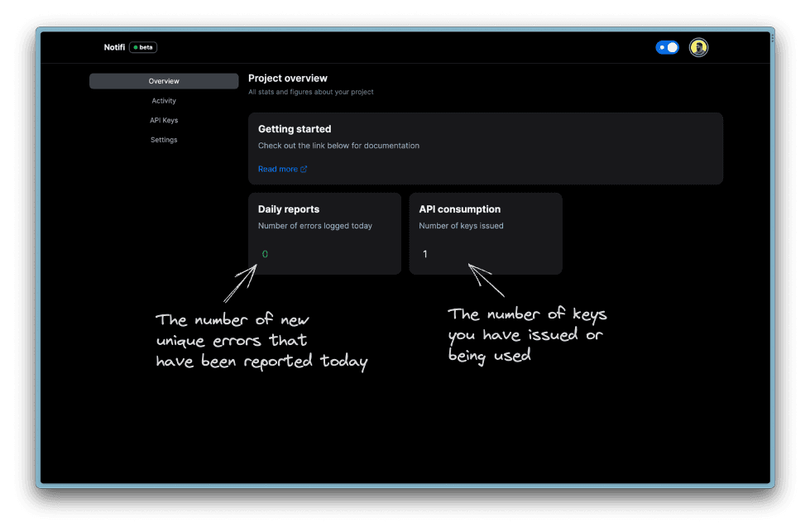The width and height of the screenshot is (810, 532).
Task: Select the errors count value 0
Action: click(265, 254)
